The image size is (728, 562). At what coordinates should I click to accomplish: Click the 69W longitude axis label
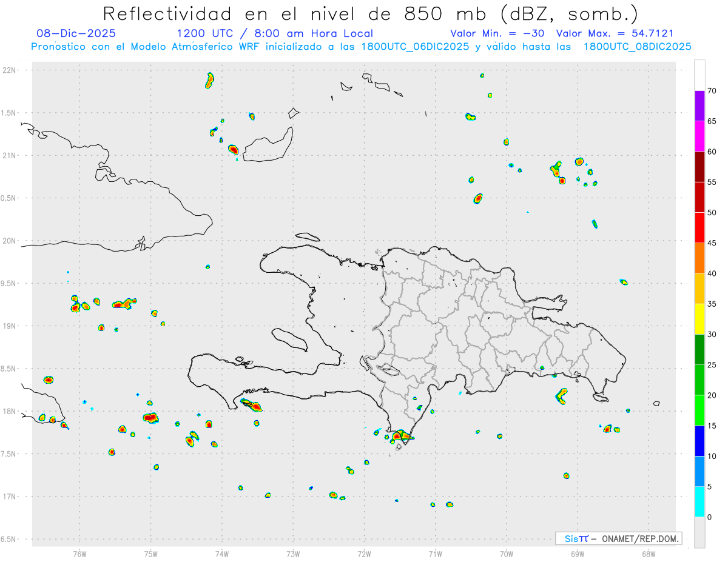click(578, 554)
